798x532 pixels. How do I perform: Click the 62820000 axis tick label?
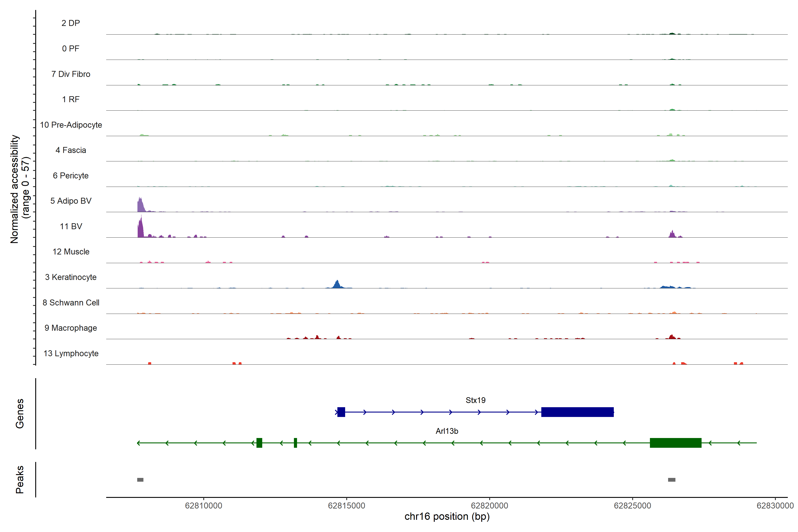(489, 506)
